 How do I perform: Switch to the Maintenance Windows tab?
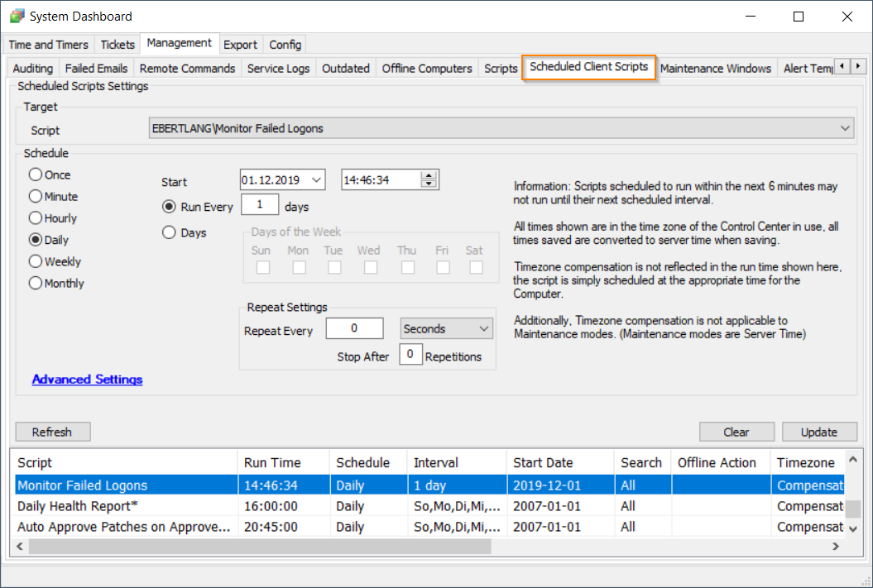coord(715,69)
